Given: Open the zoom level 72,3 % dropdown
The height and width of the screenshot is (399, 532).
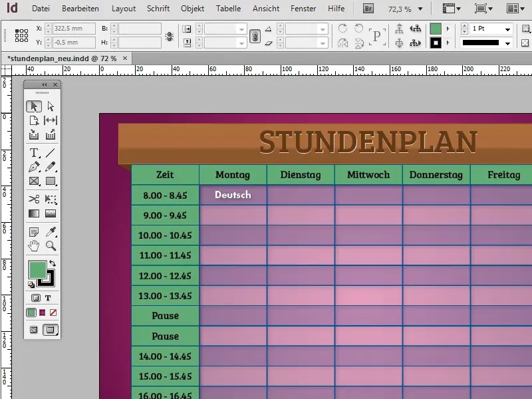Looking at the screenshot, I should click(x=420, y=9).
